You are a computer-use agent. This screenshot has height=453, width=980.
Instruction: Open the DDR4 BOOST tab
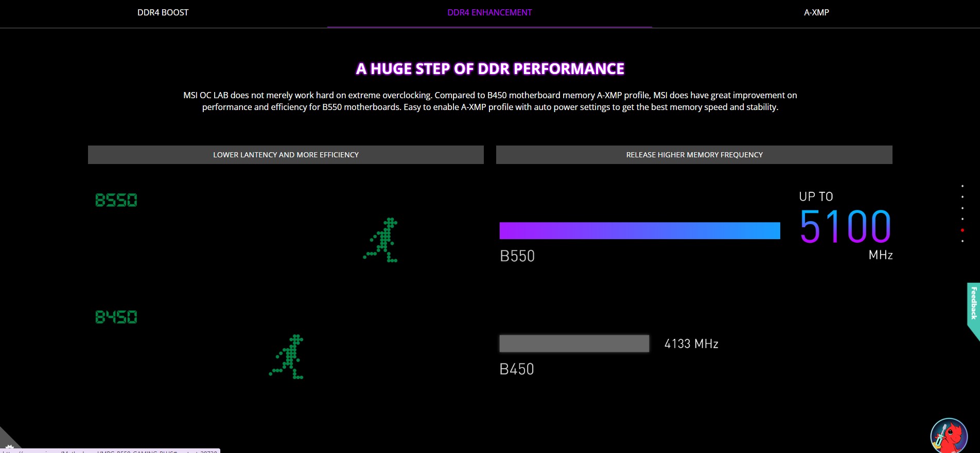click(x=163, y=12)
